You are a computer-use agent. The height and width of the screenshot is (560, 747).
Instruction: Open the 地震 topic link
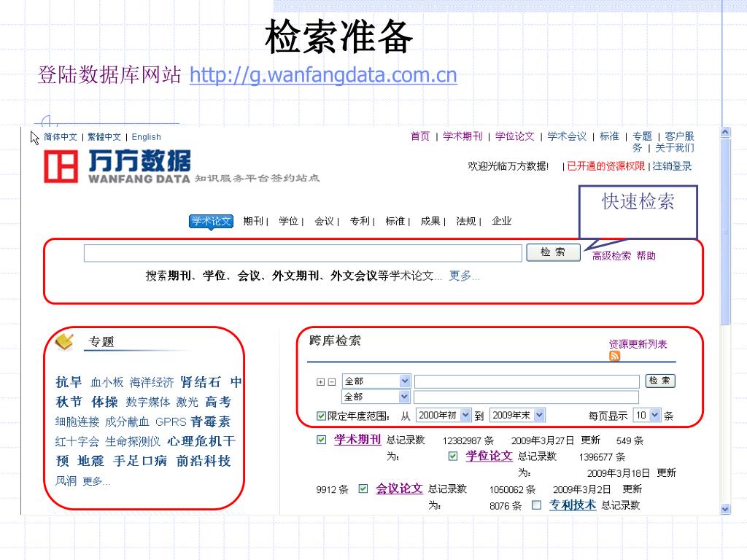[x=90, y=461]
